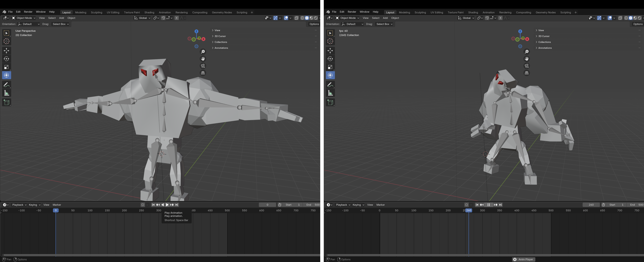Toggle auto keying record in right timeline

(x=467, y=205)
